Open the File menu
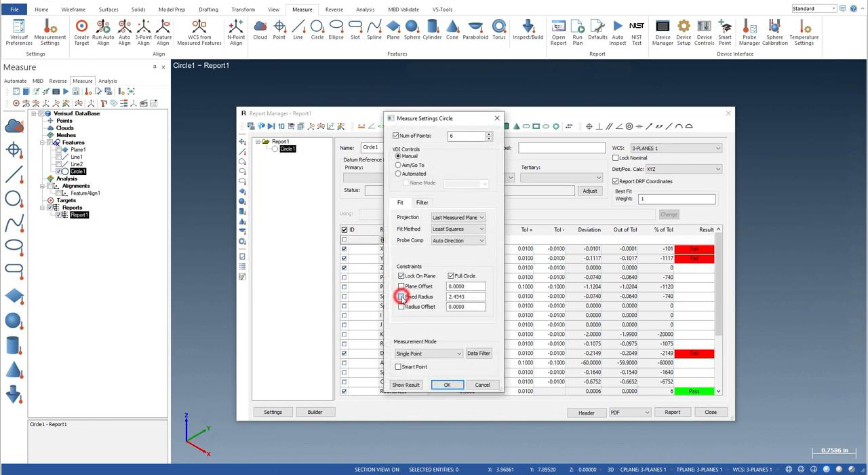The image size is (868, 475). coord(14,9)
